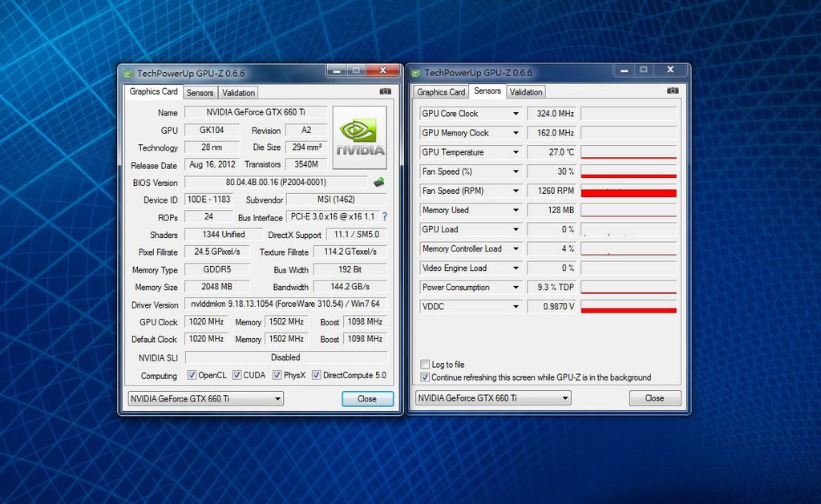Viewport: 821px width, 504px height.
Task: Click the Memory Type value GDDR5
Action: [216, 269]
